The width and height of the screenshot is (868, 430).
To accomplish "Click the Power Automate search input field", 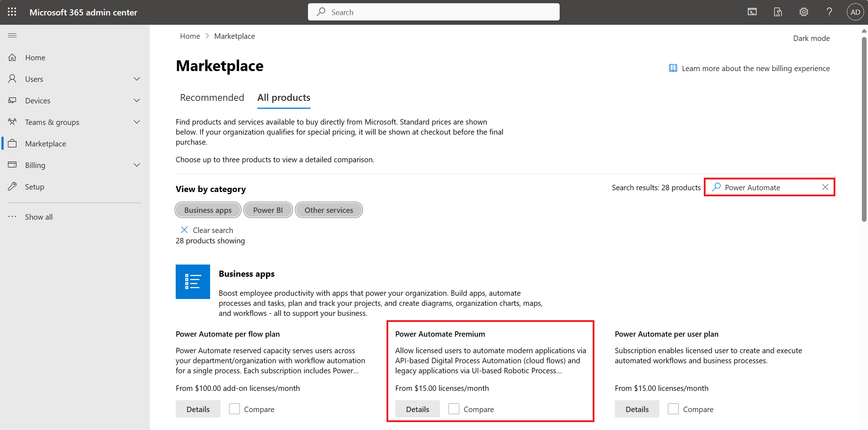I will pos(769,187).
